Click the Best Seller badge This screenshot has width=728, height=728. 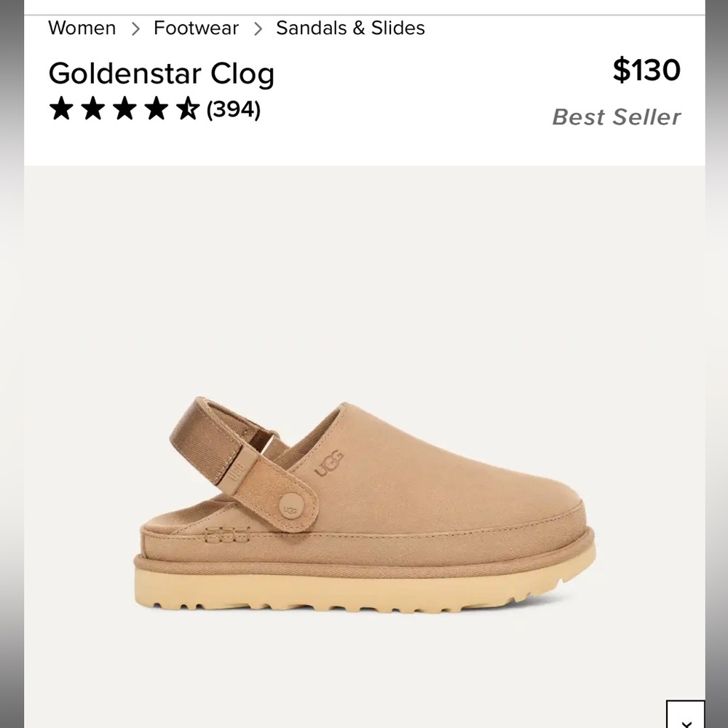point(616,116)
